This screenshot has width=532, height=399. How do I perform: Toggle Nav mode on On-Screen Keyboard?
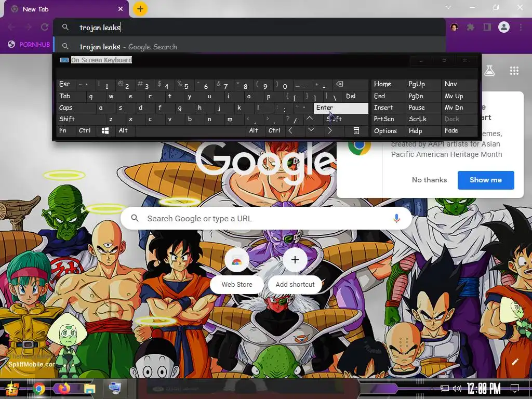point(460,84)
